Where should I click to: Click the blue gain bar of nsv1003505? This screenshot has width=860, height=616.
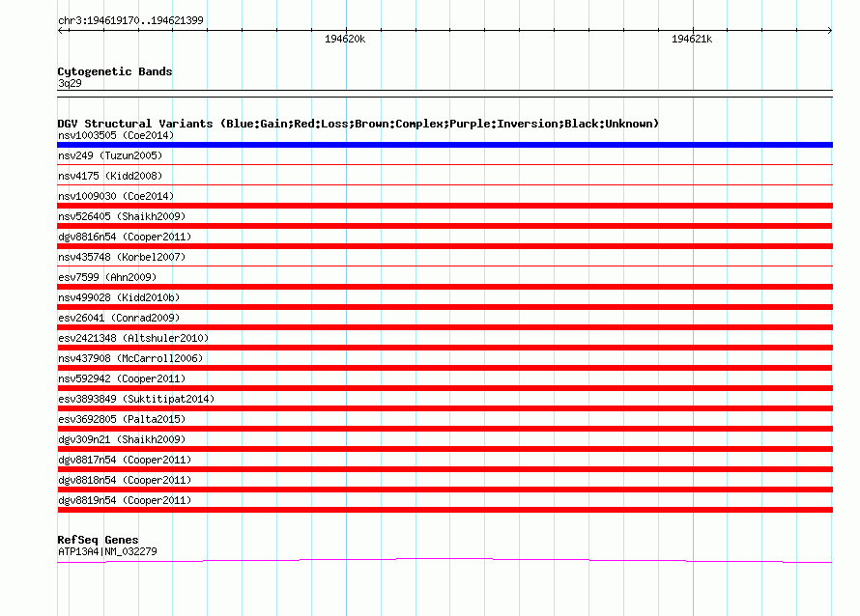[444, 145]
